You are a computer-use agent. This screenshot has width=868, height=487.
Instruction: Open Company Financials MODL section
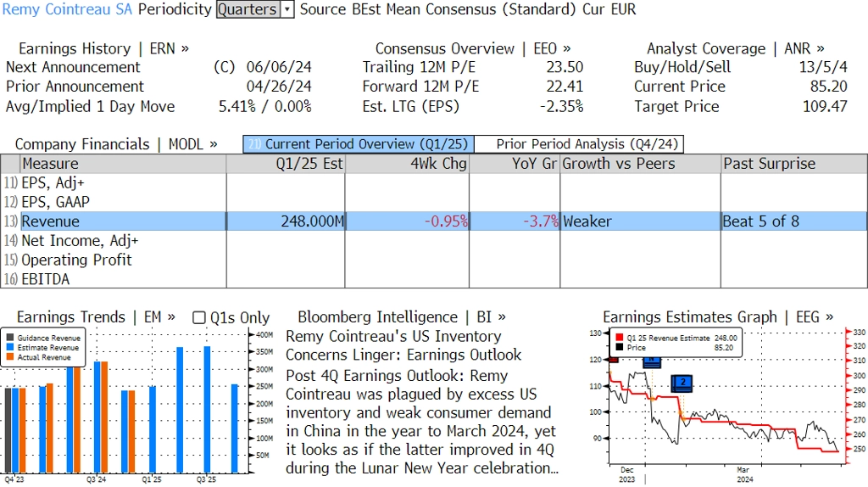click(116, 144)
